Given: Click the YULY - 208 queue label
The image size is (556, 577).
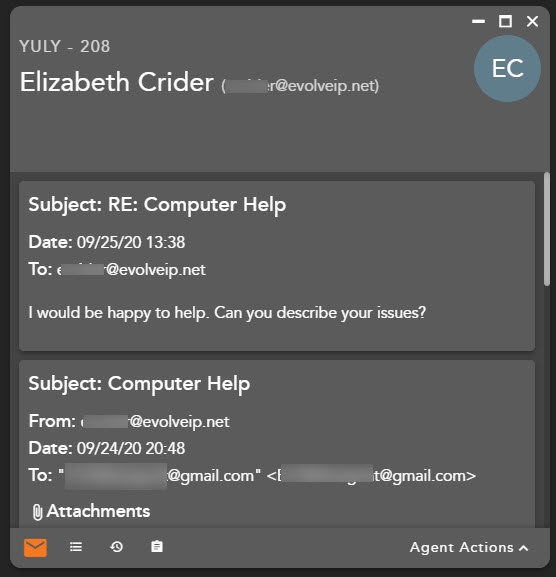Looking at the screenshot, I should 64,46.
